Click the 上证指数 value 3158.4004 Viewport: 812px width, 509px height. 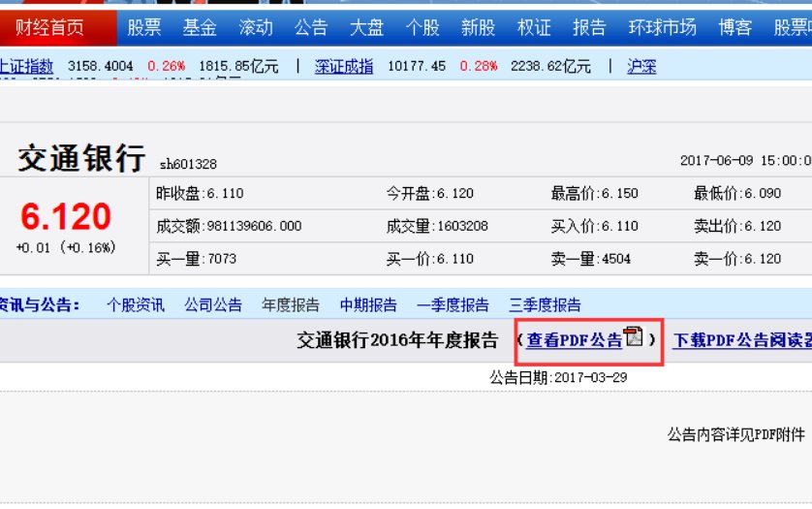100,66
